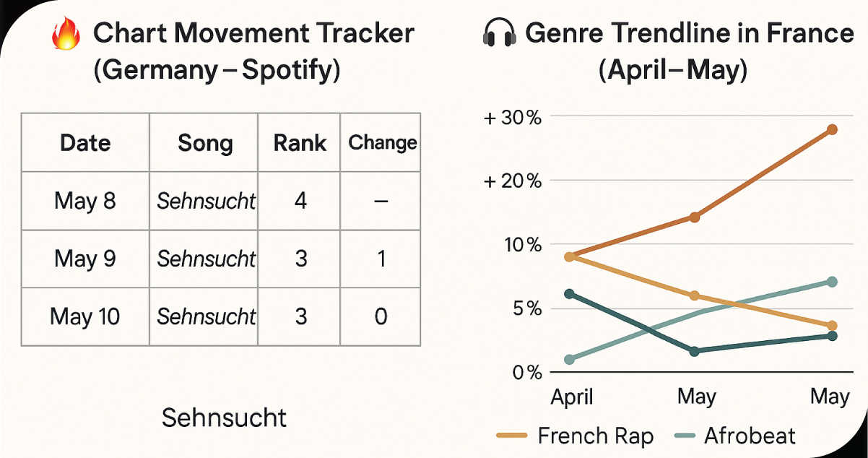Image resolution: width=868 pixels, height=458 pixels.
Task: Click the April label on the x-axis
Action: pos(572,397)
